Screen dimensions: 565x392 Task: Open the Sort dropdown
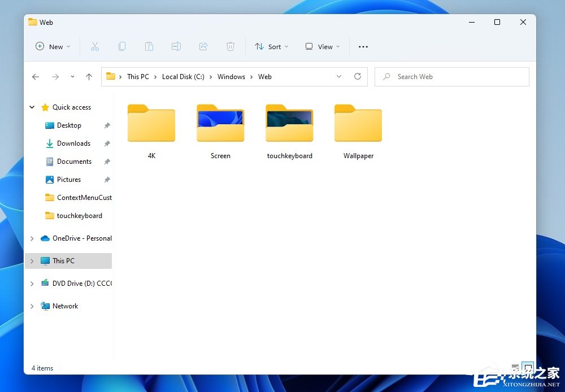tap(272, 46)
